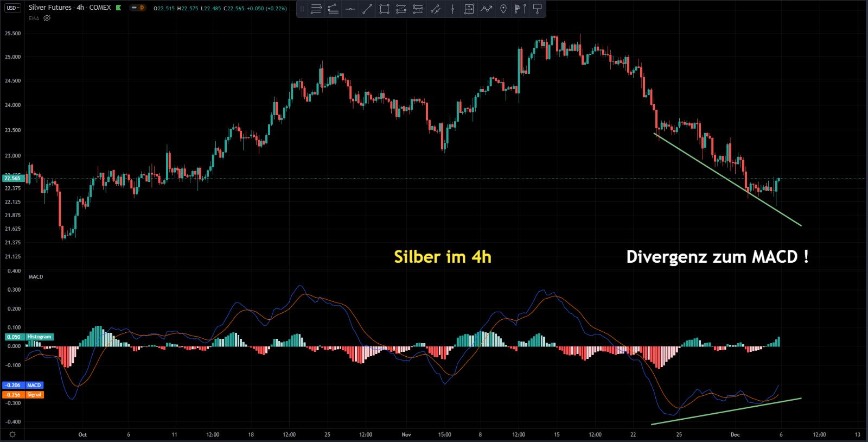Select the boxed arrows position tool

coord(469,9)
